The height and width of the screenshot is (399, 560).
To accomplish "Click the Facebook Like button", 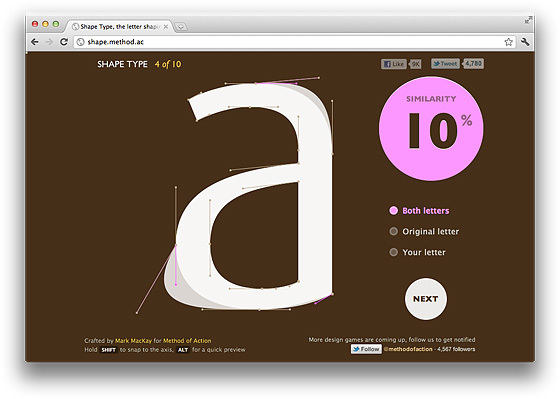I will click(x=394, y=64).
